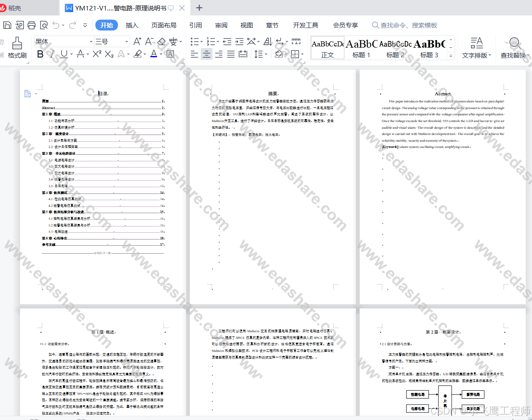Click the phonetic guide (wén) icon
532x420 pixels.
[173, 41]
